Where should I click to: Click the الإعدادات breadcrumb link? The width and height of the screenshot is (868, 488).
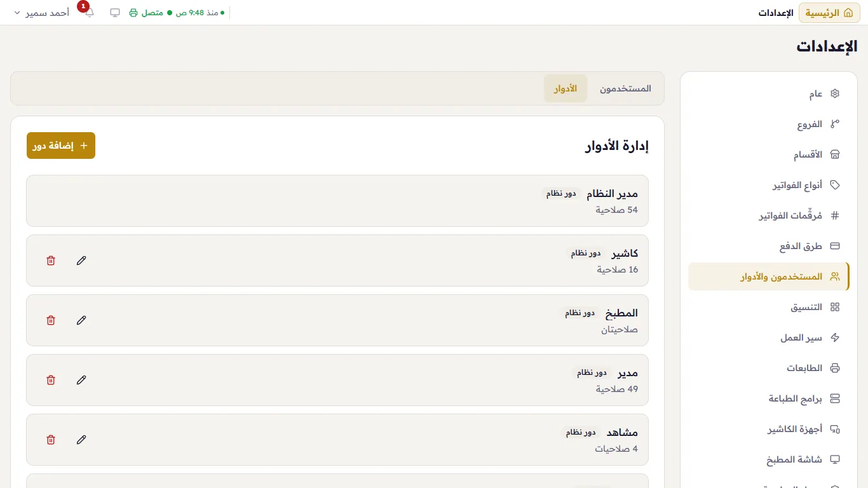[x=776, y=13]
